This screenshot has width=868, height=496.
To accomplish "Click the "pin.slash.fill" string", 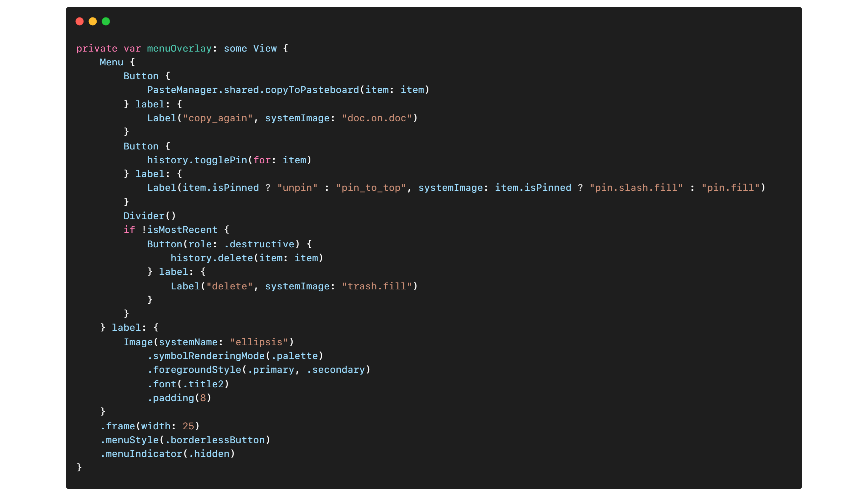I will pyautogui.click(x=637, y=188).
